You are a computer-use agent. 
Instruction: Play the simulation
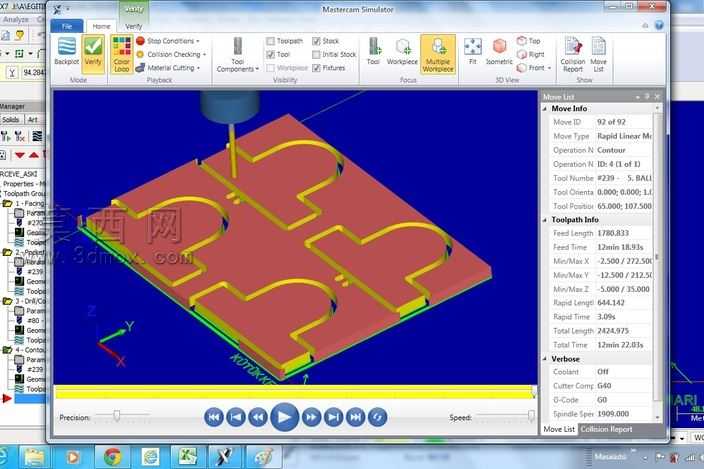tap(284, 417)
